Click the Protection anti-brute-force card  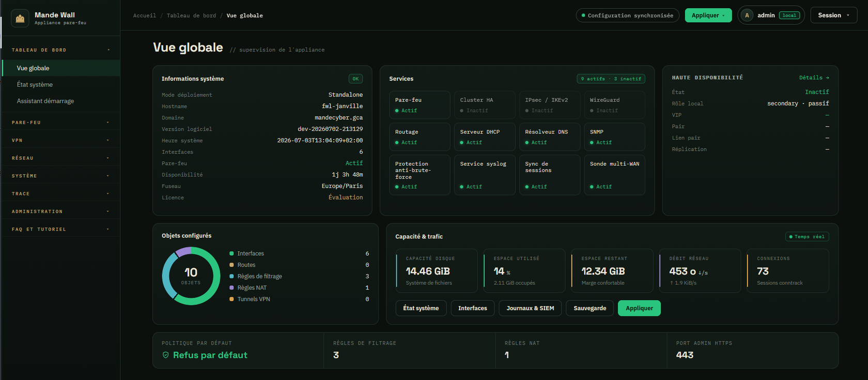pos(420,175)
